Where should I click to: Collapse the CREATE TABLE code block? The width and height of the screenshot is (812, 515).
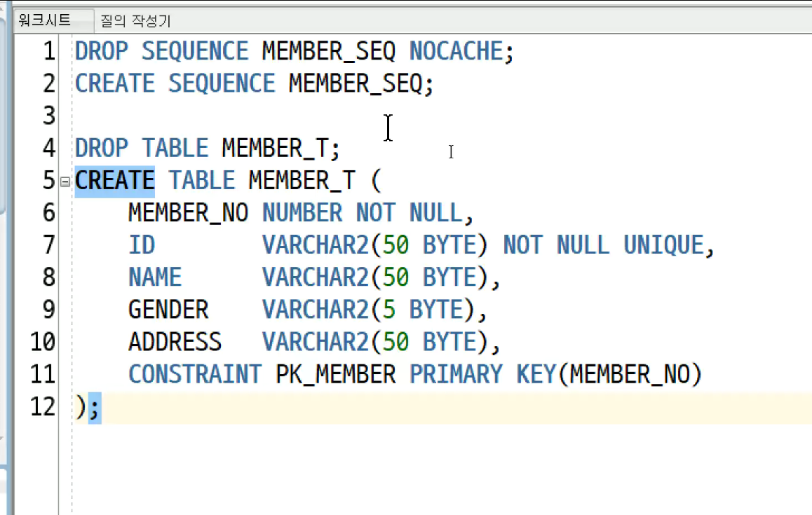point(65,181)
